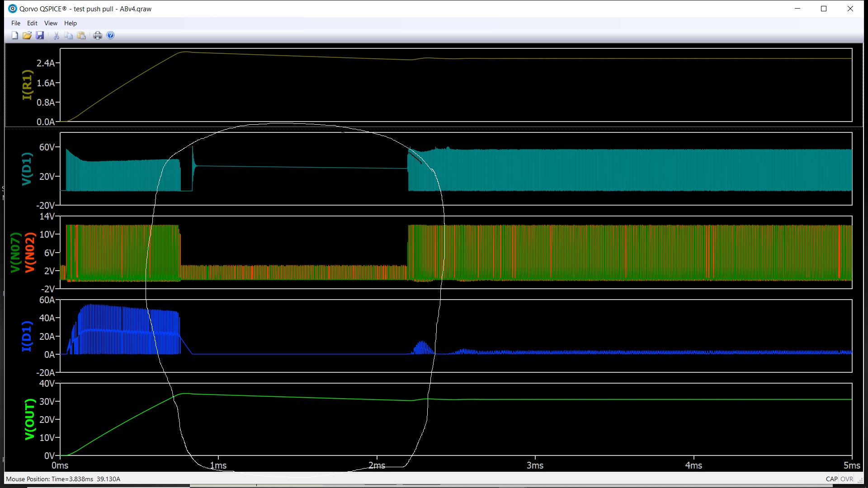Click the V(D1) trace label

(27, 169)
